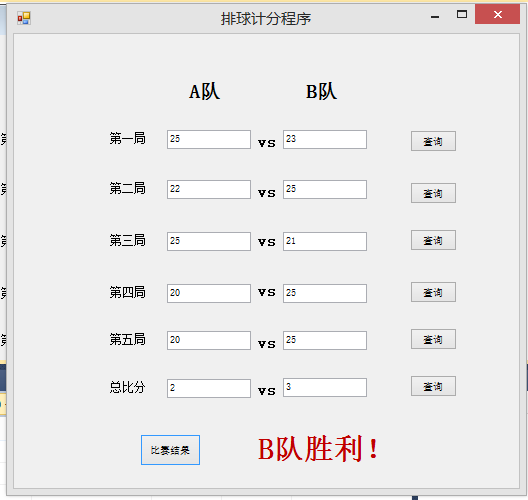Select the A队 score field for 第二局
The image size is (528, 500).
tap(209, 189)
